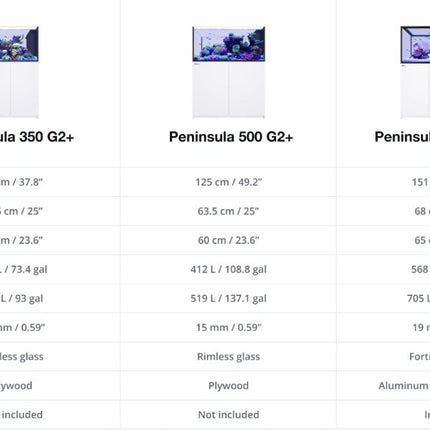Click the Rimless glass cell in the 500 column
This screenshot has height=430, width=430.
[228, 357]
